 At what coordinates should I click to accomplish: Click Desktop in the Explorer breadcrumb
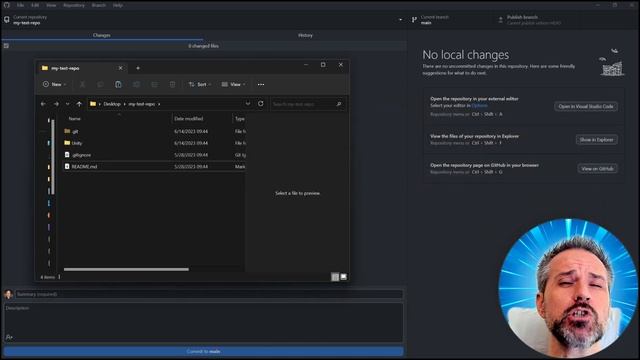tap(112, 104)
